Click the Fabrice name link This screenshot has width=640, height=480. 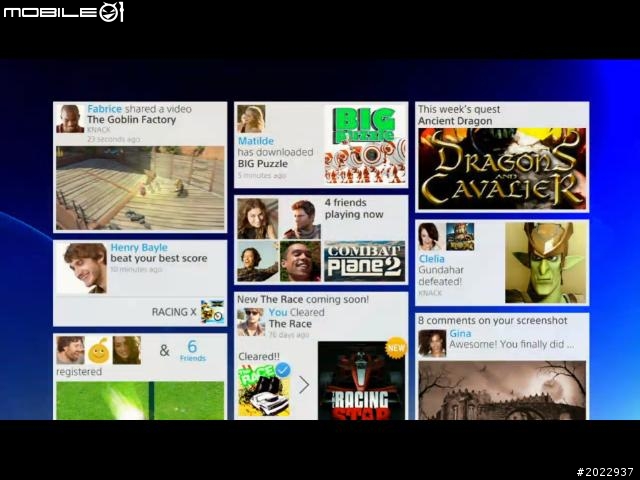point(104,109)
